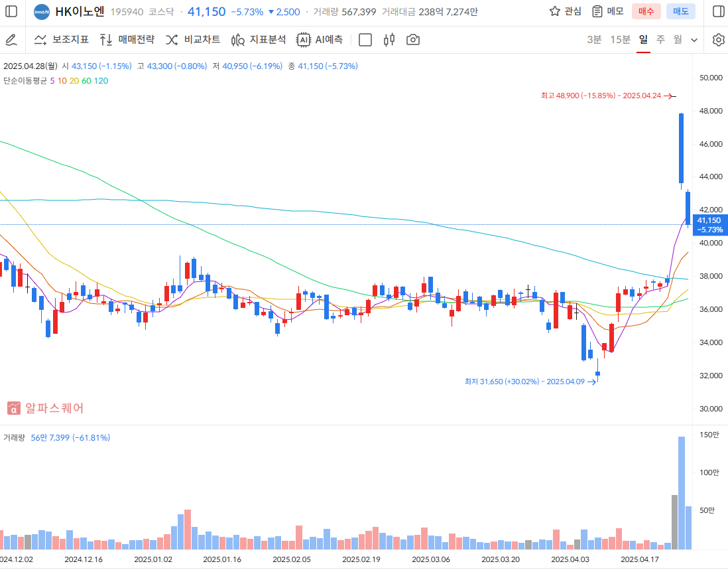
Task: Select the 월 monthly interval
Action: pyautogui.click(x=678, y=40)
